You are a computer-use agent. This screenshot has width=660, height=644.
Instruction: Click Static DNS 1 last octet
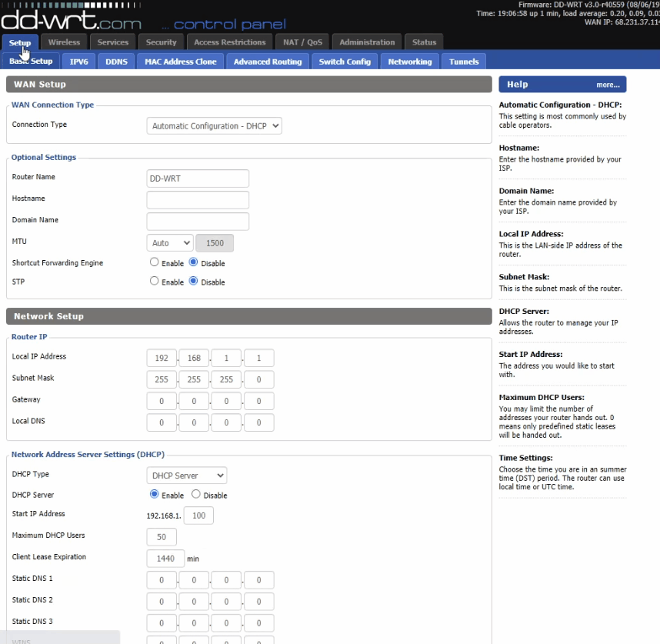(259, 580)
